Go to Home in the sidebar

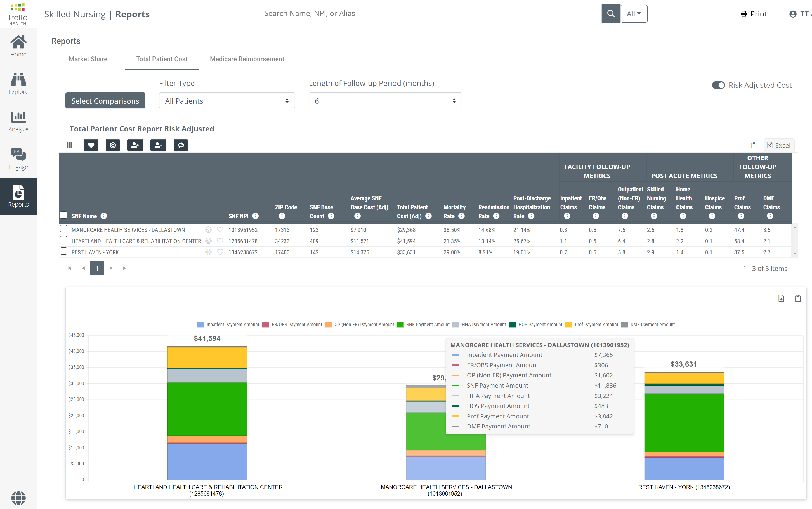[18, 46]
